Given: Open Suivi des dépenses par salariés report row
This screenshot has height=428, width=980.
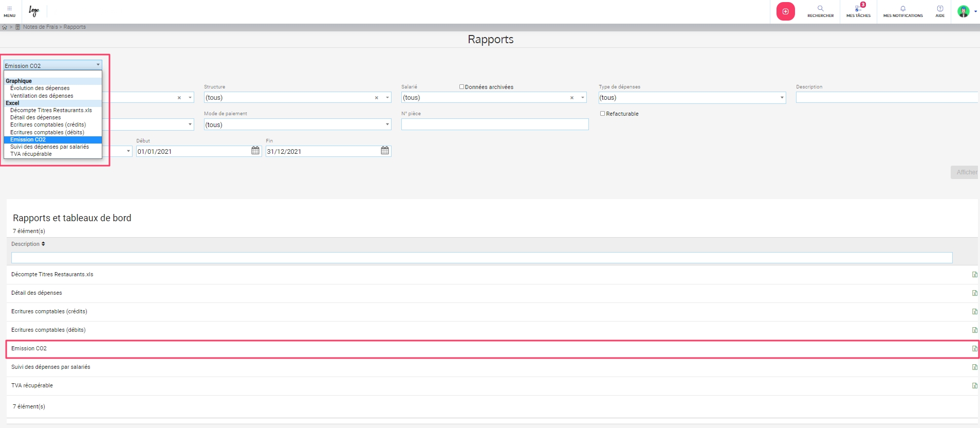Looking at the screenshot, I should 51,367.
